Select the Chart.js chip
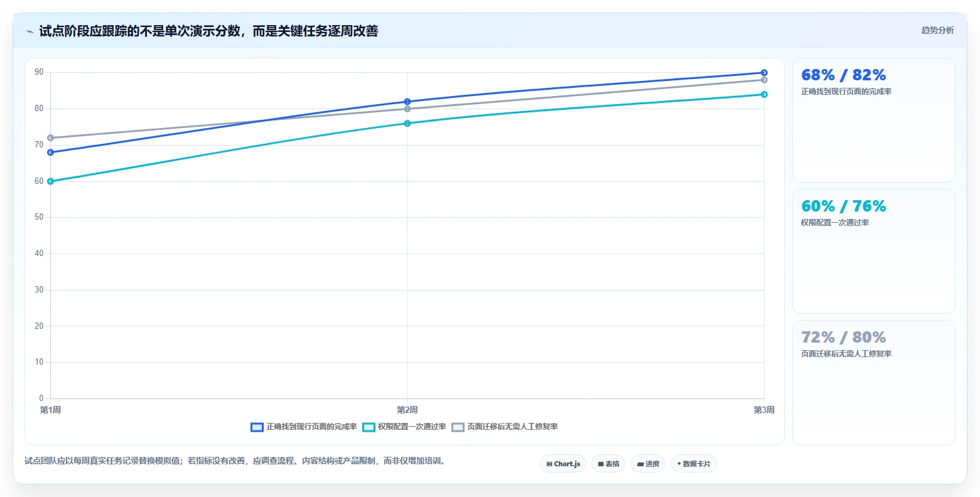The image size is (980, 497). click(x=563, y=464)
